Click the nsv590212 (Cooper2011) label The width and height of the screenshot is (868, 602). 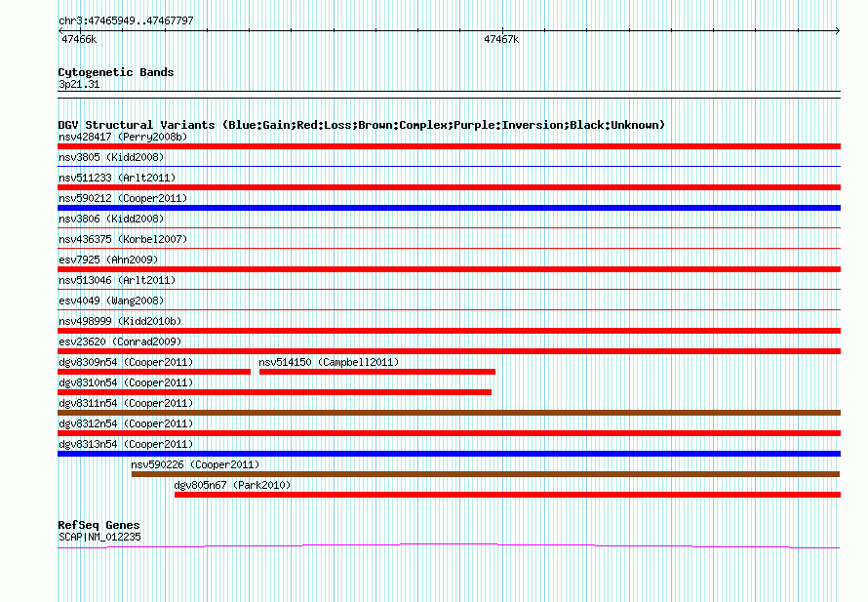click(x=123, y=198)
